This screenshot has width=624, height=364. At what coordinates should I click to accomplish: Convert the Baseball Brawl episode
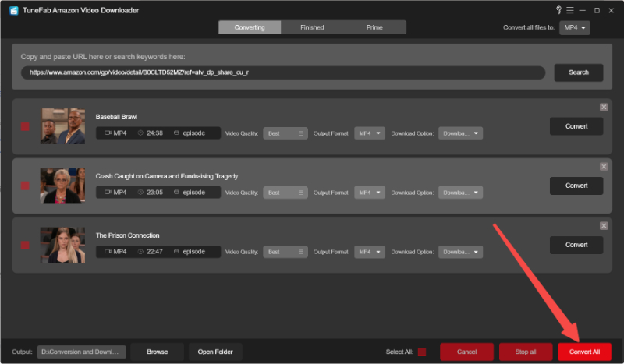click(576, 126)
